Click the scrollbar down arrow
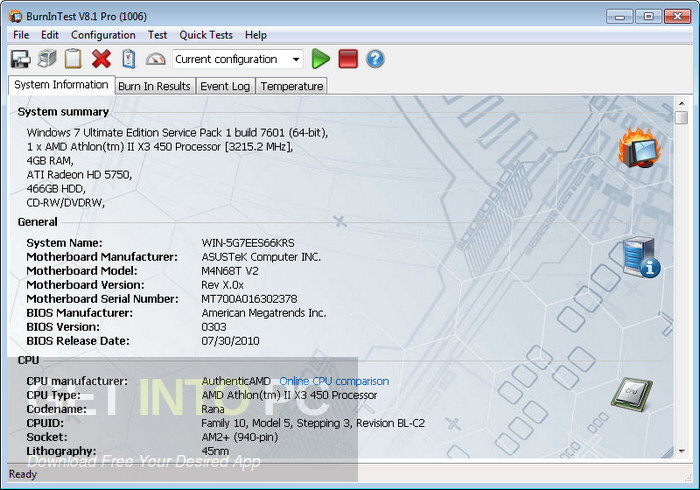The image size is (700, 490). tap(681, 451)
